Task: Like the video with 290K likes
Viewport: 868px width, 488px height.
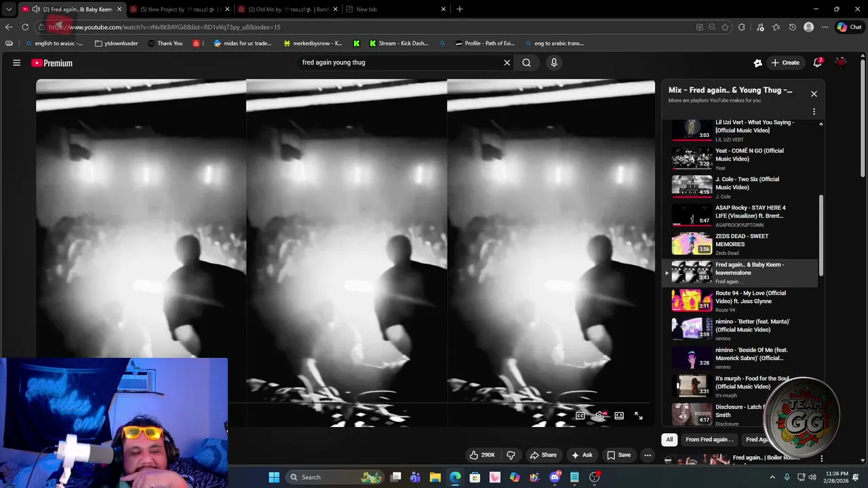Action: click(x=482, y=455)
